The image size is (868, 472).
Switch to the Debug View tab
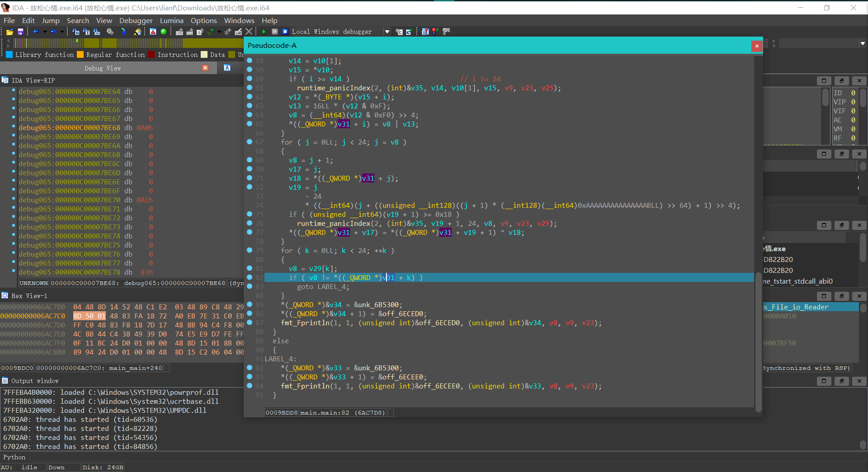tap(103, 68)
